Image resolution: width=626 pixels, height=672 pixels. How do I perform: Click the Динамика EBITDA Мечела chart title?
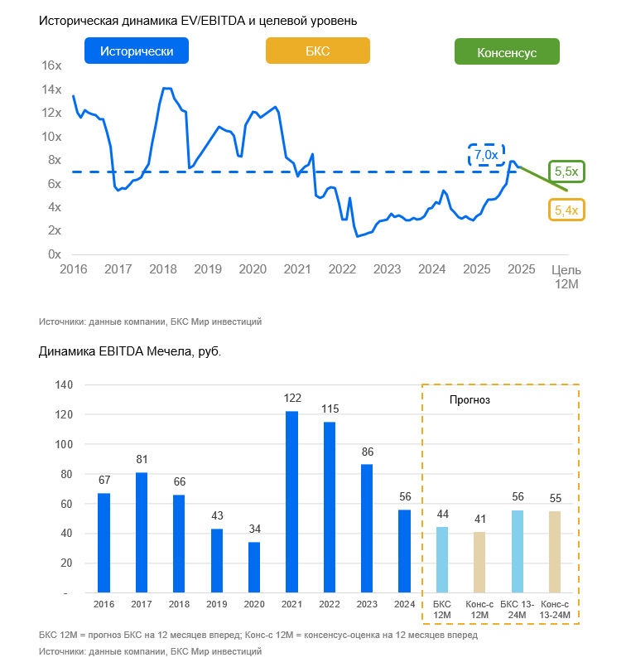point(130,351)
